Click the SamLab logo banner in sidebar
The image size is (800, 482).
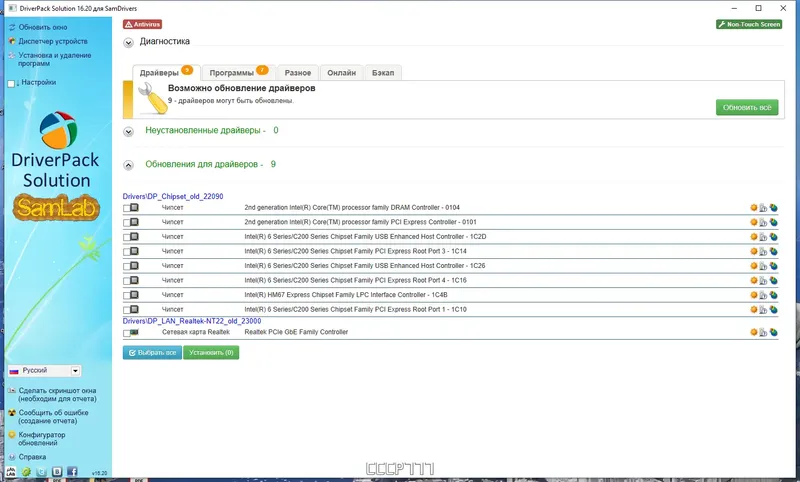point(56,207)
